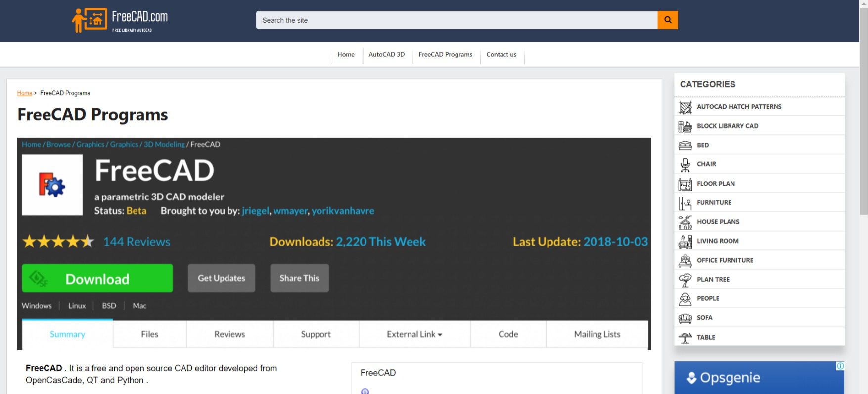Open the FreeCAD Programs navigation item
The image size is (868, 394).
click(x=445, y=54)
